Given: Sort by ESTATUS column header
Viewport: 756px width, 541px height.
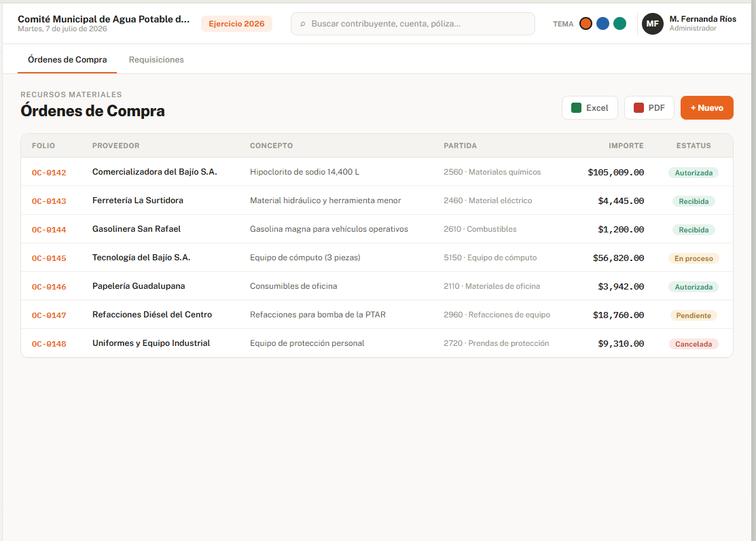Looking at the screenshot, I should click(694, 145).
